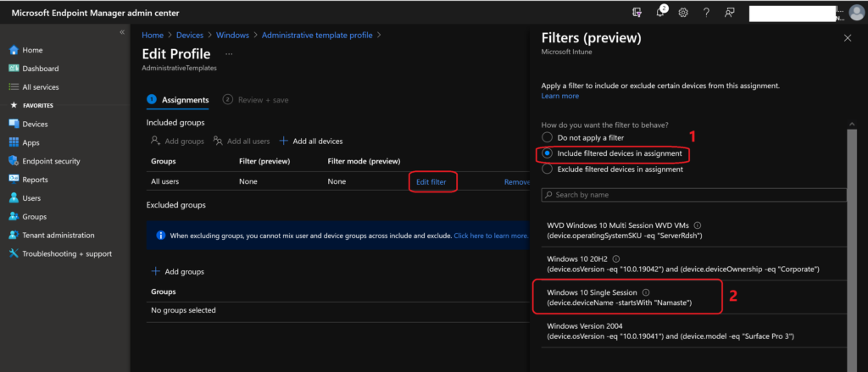Select the Assignments step tab

coord(178,100)
